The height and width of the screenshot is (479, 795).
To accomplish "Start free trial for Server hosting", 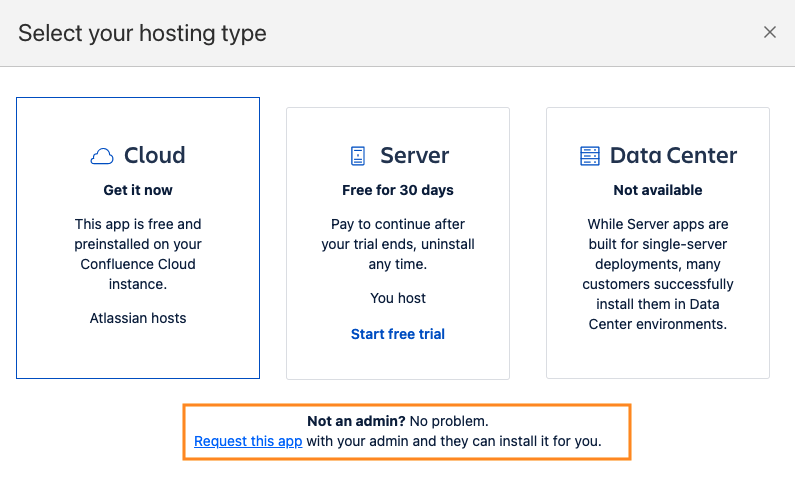I will click(398, 334).
